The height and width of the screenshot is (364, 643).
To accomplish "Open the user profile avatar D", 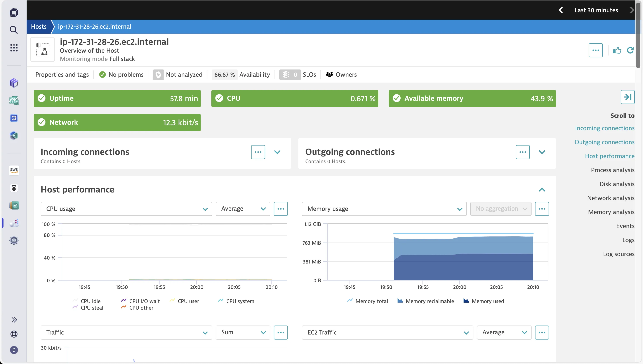I will (x=14, y=350).
